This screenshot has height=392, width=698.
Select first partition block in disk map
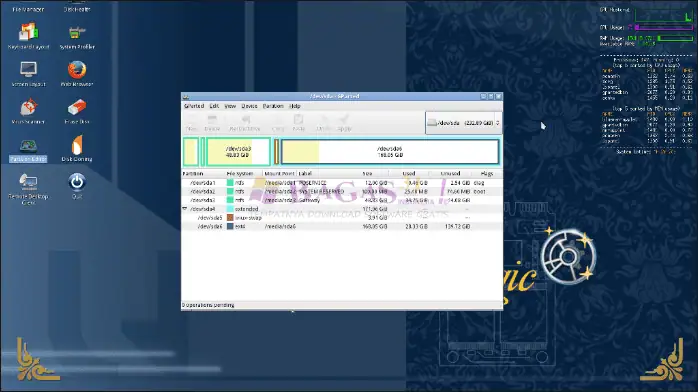[x=191, y=152]
